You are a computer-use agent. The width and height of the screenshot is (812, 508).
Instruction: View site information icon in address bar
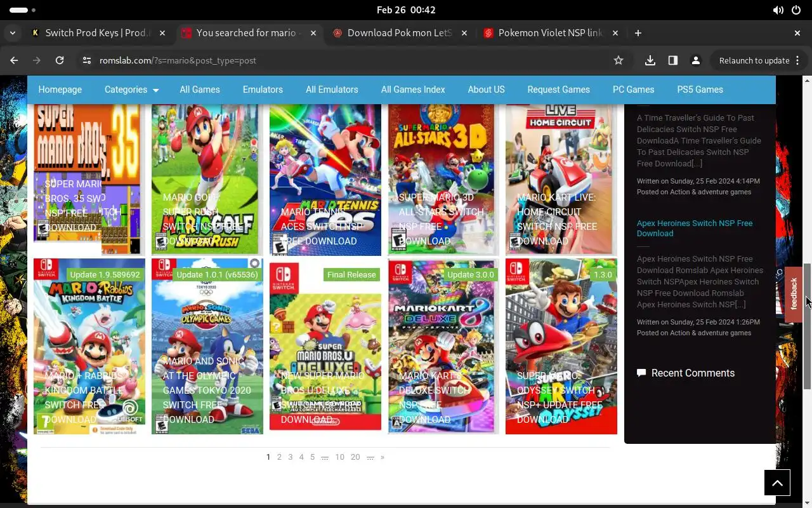(87, 60)
